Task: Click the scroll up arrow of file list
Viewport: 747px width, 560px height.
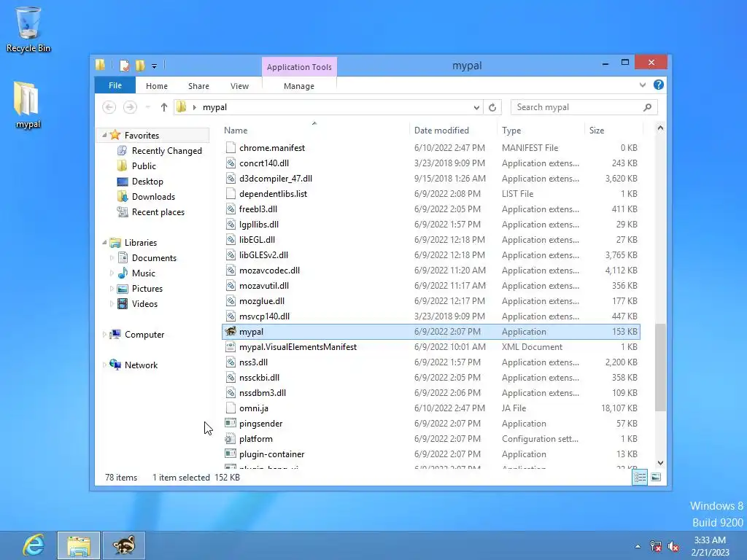Action: pyautogui.click(x=660, y=128)
